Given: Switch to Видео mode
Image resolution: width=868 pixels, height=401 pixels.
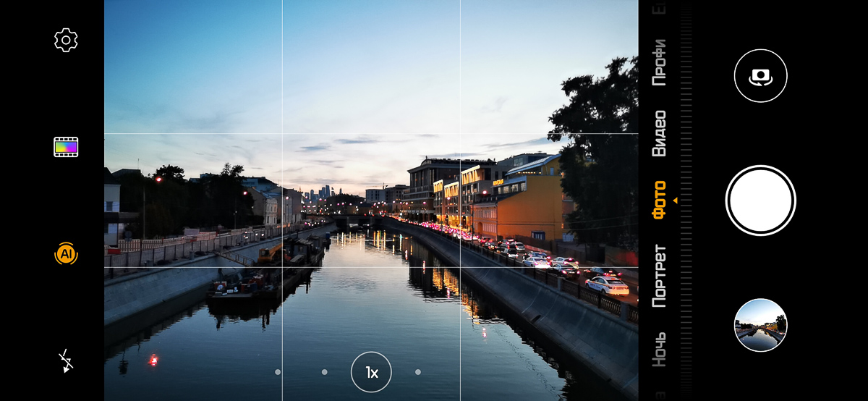Looking at the screenshot, I should (660, 133).
